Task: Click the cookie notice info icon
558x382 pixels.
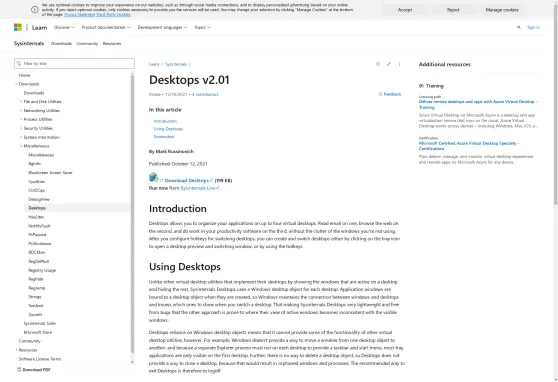Action: 35,10
